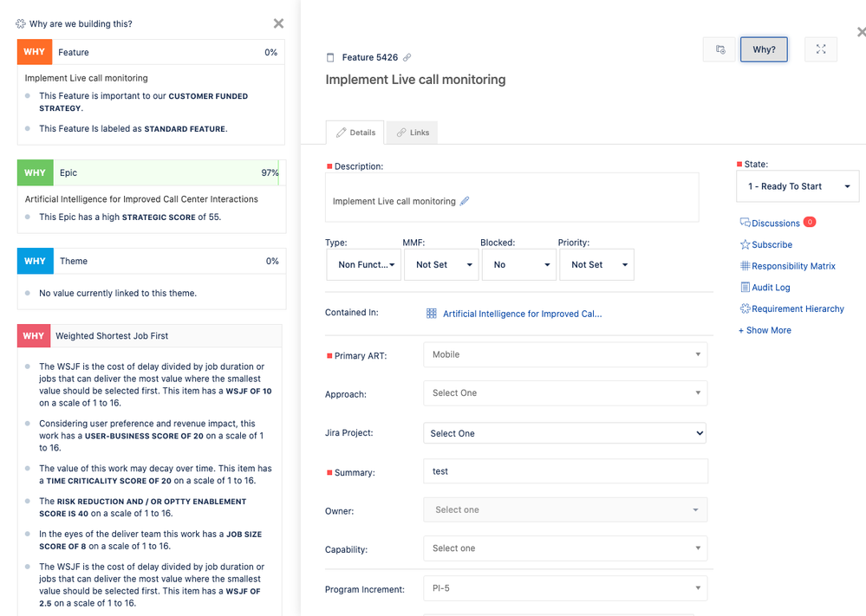Click the puzzle icon beside 'Why are we building this?'
Image resolution: width=866 pixels, height=616 pixels.
tap(21, 23)
